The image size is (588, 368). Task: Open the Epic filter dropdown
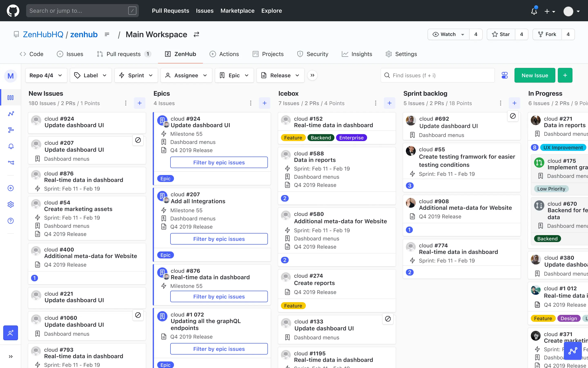pyautogui.click(x=234, y=75)
